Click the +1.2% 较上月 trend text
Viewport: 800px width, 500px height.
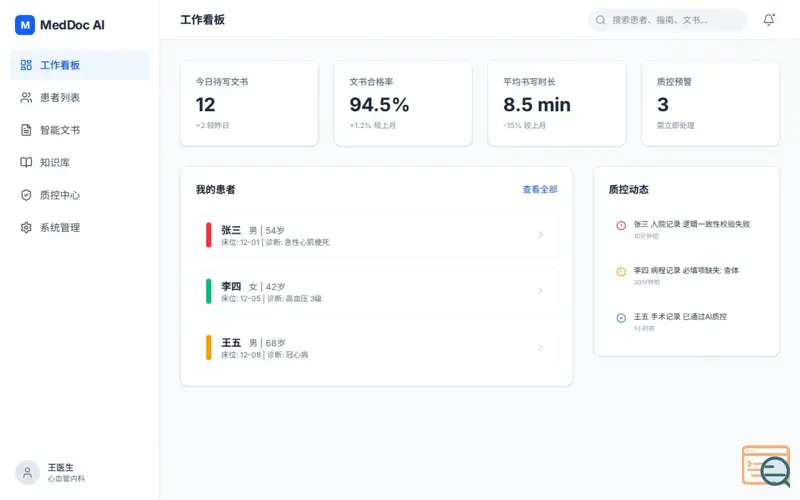click(x=372, y=126)
